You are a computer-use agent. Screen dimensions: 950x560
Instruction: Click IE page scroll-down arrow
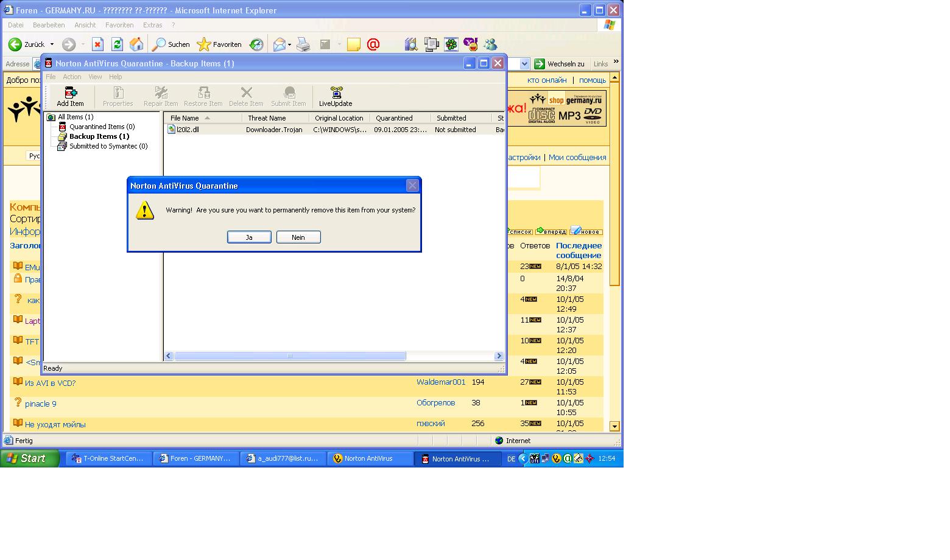(x=614, y=427)
